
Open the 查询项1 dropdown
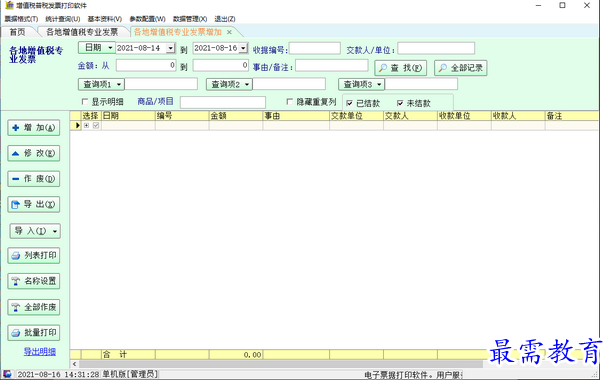click(101, 84)
